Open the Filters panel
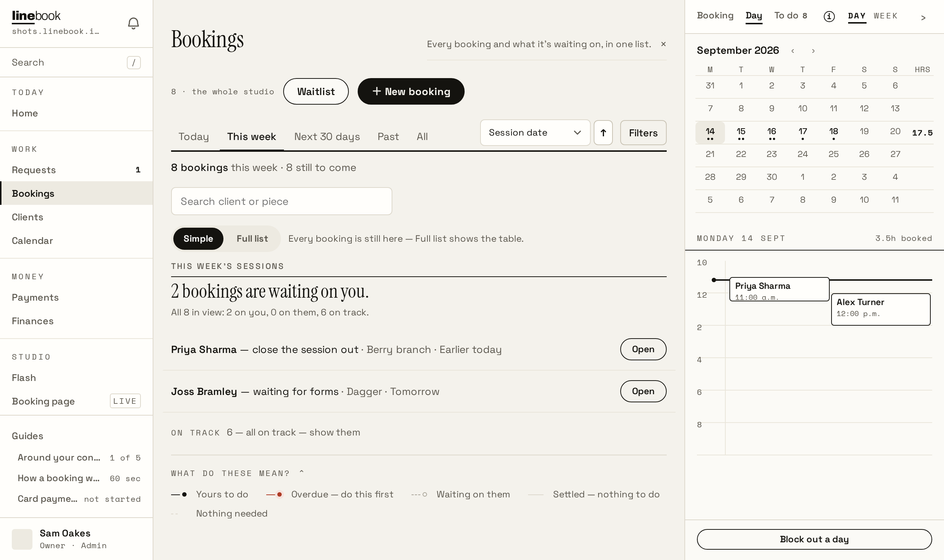 click(643, 133)
